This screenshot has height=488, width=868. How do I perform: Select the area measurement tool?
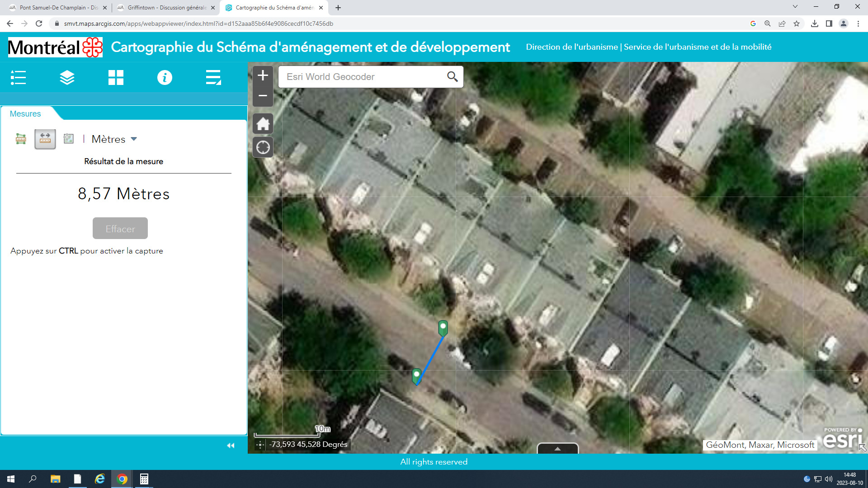[x=21, y=139]
